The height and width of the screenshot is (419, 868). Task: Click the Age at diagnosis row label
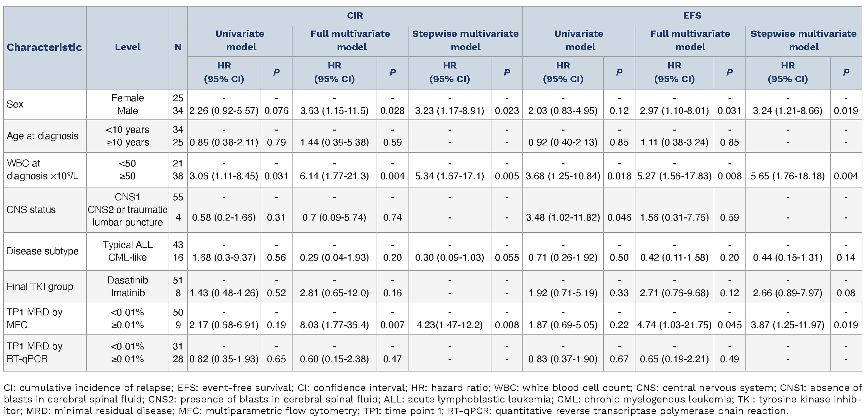pyautogui.click(x=43, y=136)
